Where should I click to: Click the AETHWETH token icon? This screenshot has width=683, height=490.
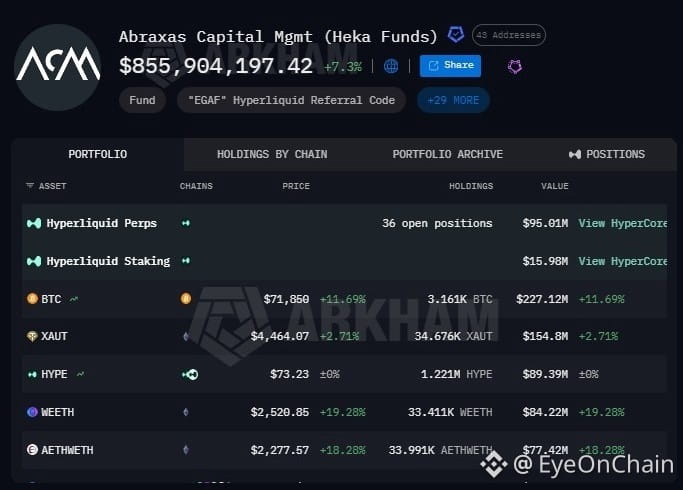[x=32, y=450]
